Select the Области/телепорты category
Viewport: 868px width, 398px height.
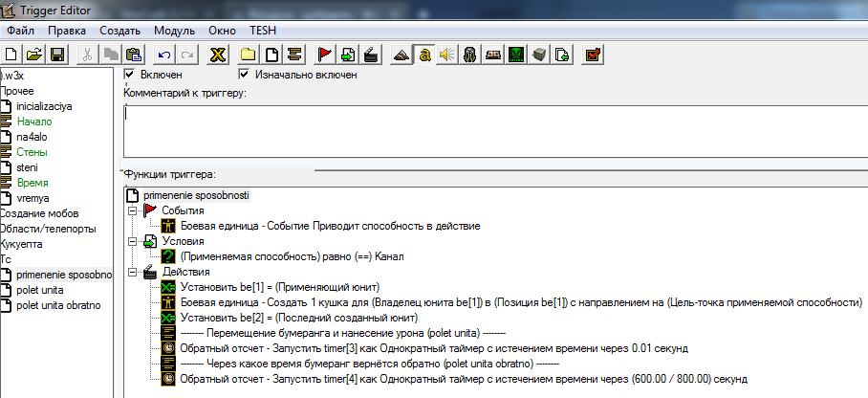pyautogui.click(x=48, y=229)
